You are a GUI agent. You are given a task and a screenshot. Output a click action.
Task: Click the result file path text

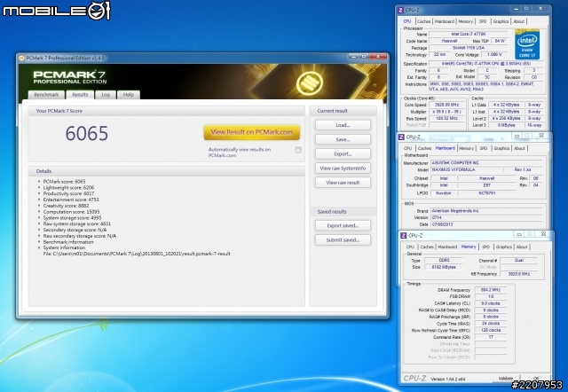tap(137, 254)
